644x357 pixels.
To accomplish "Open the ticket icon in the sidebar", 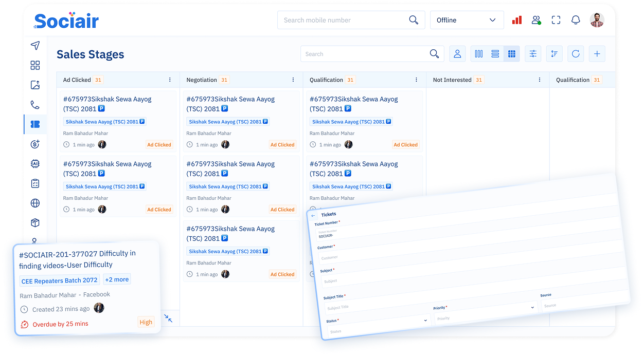I will click(x=35, y=124).
